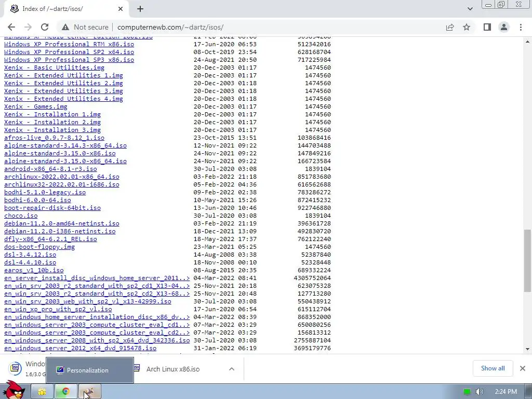Download dsl-3.4.12.iso

coord(30,255)
